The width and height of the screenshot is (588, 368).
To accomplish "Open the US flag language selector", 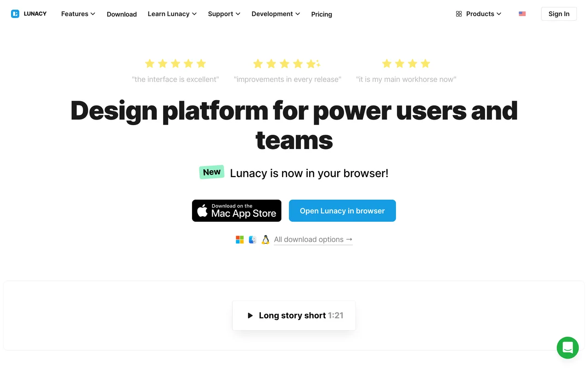I will (x=522, y=14).
